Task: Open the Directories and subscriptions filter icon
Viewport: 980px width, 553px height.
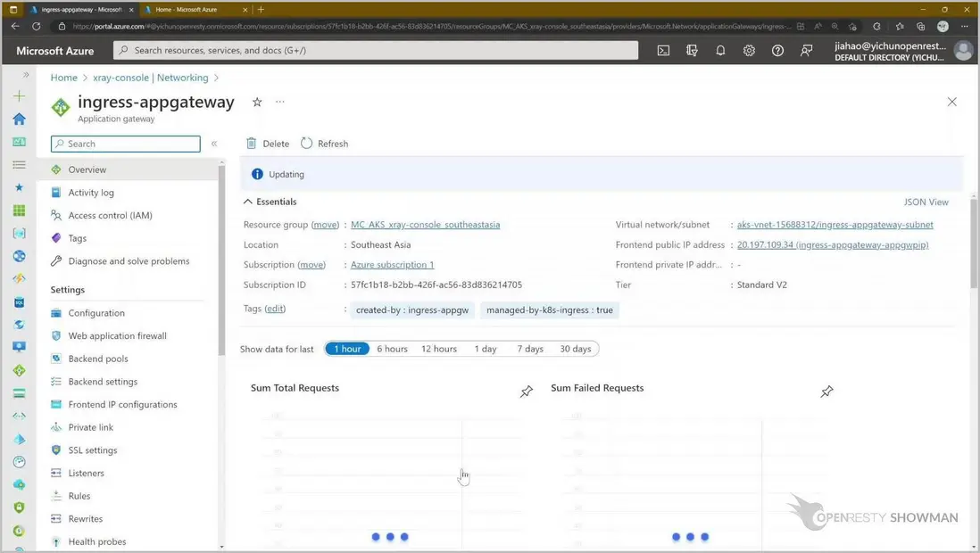Action: coord(692,51)
